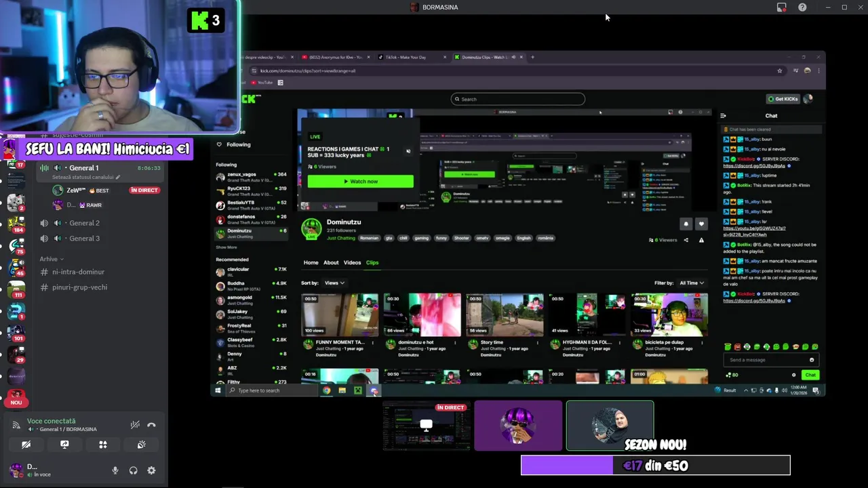Show voice connection signal details
This screenshot has height=488, width=868.
(x=17, y=425)
